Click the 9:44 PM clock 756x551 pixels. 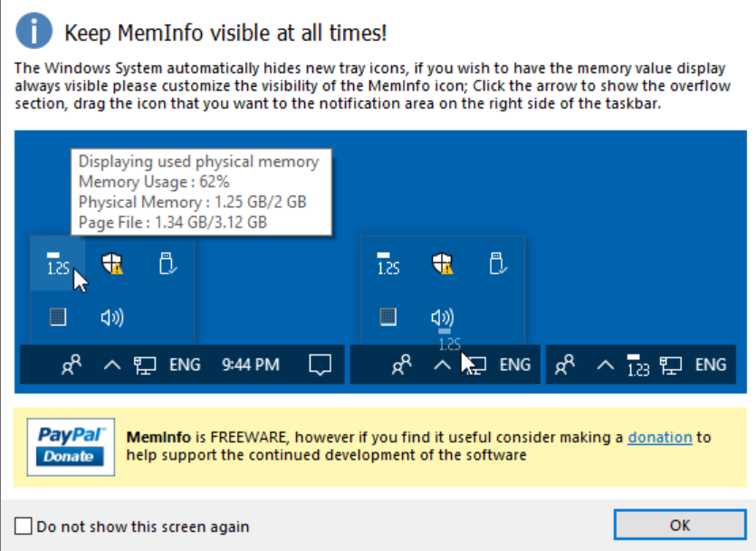click(251, 366)
